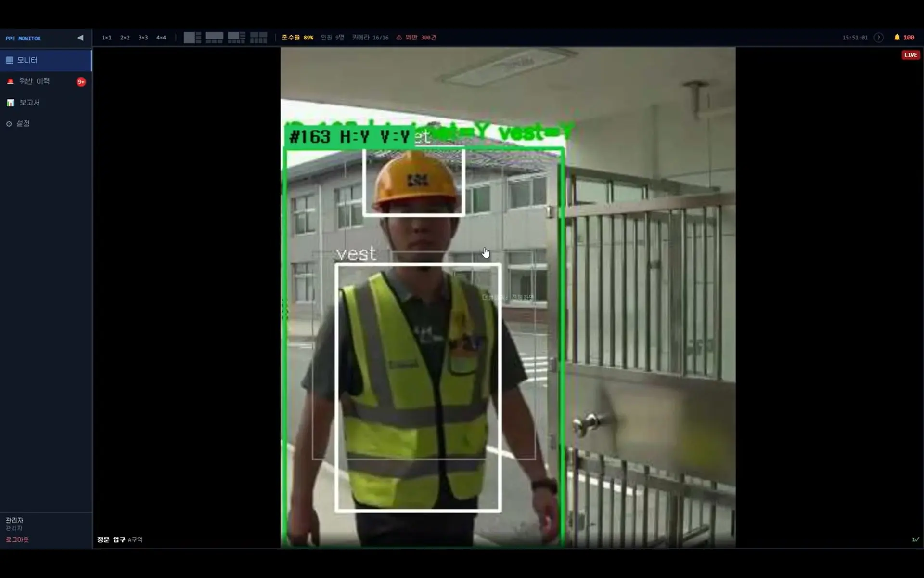Click the monitor icon beside 모니터
The height and width of the screenshot is (578, 924).
(x=9, y=60)
